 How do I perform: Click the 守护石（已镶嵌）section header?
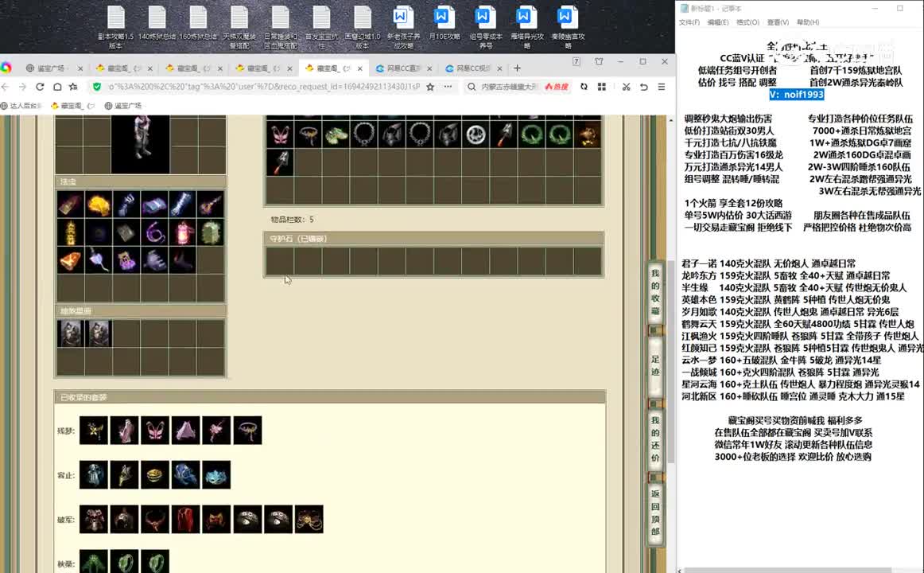point(433,239)
